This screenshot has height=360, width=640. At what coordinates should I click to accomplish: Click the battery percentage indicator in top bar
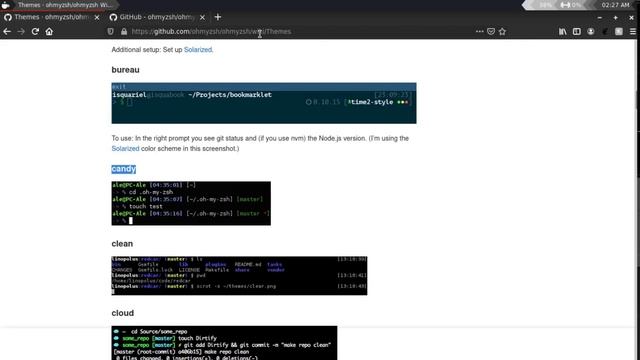point(545,5)
